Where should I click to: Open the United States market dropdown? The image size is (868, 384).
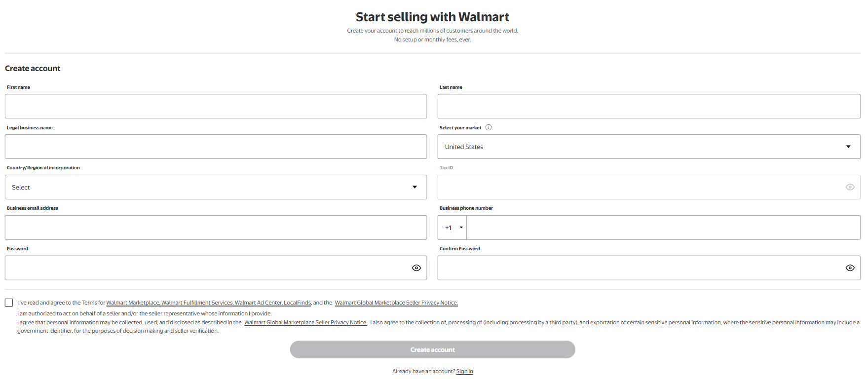(649, 147)
